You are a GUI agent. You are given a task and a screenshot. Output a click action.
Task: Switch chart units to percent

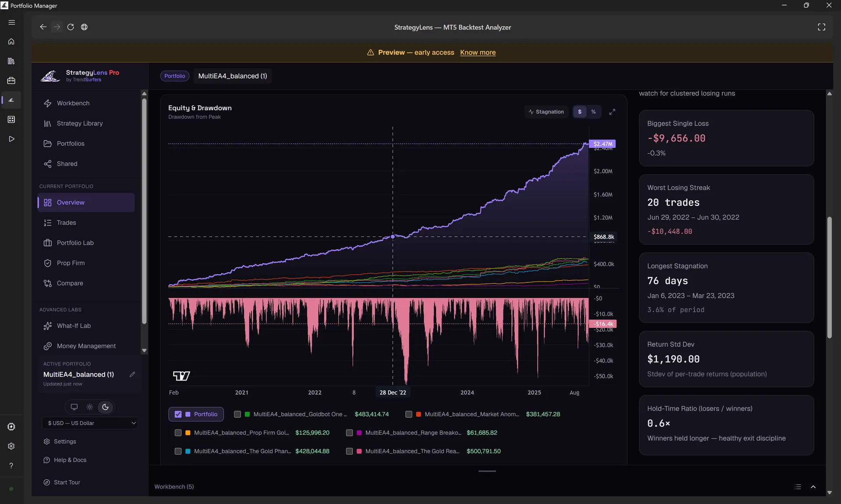[x=594, y=112]
